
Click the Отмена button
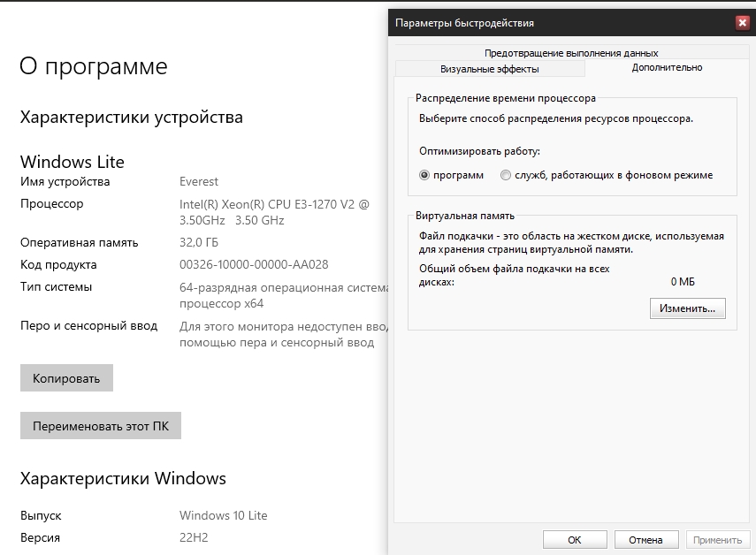pos(645,540)
